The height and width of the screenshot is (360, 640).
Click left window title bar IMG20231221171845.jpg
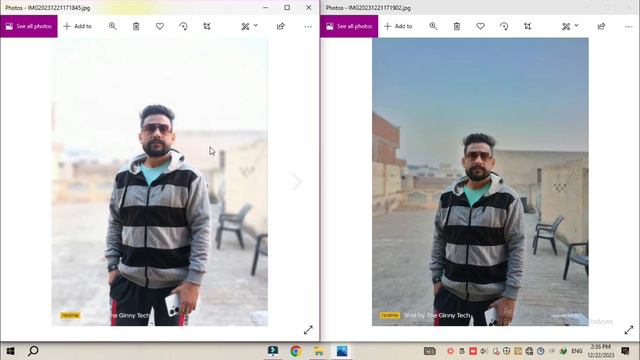coord(48,8)
